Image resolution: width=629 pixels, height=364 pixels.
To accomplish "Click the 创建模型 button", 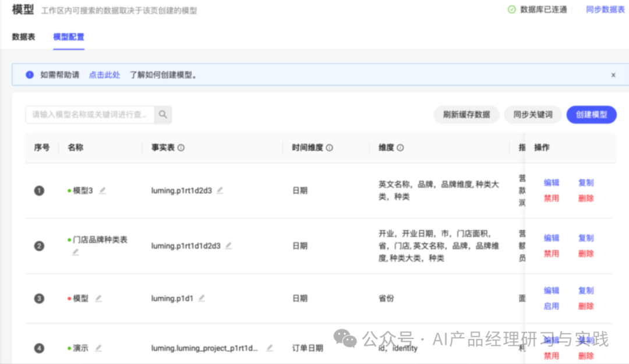I will point(592,115).
